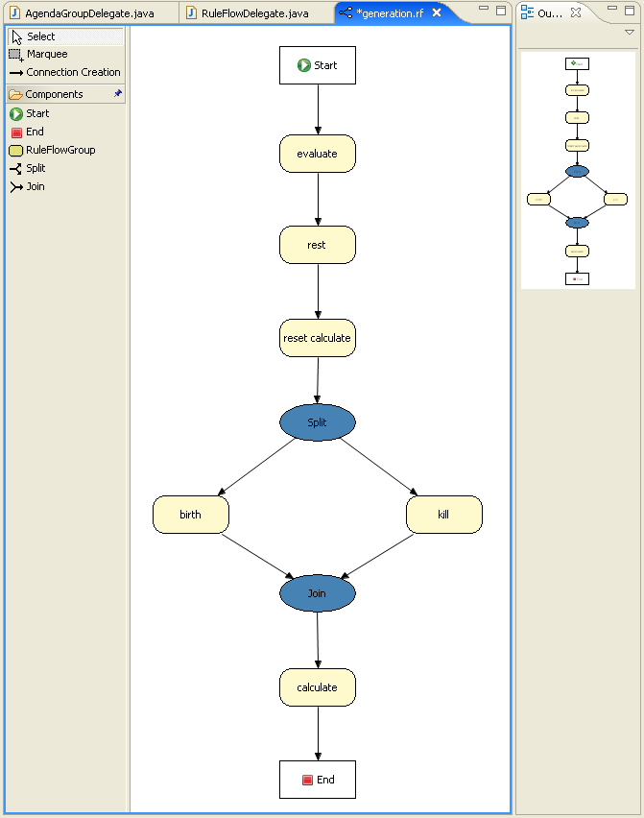Select the Select arrow tool
The width and height of the screenshot is (644, 818).
coord(65,36)
